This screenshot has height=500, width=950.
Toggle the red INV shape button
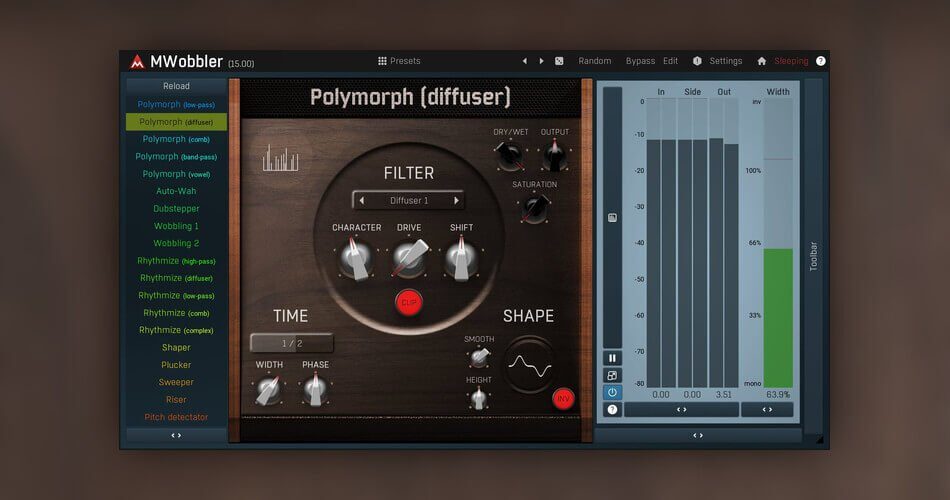pos(563,398)
